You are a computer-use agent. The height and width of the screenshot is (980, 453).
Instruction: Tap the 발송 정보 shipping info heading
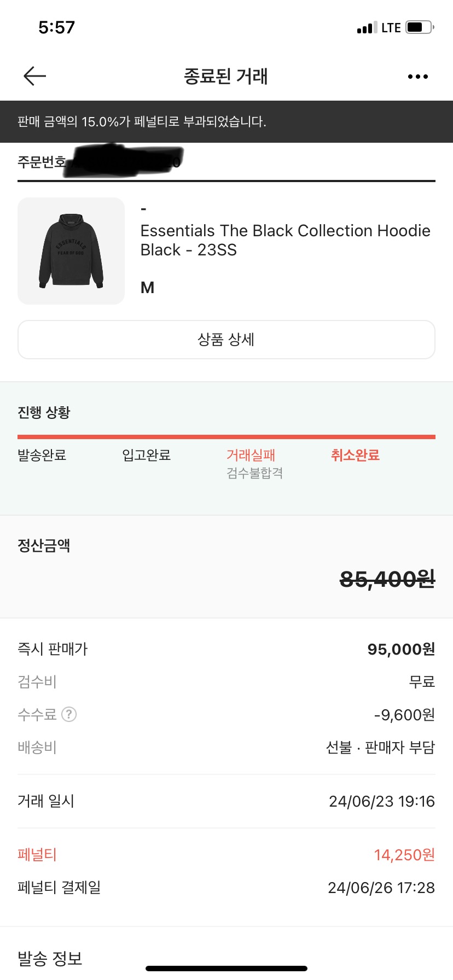tap(50, 958)
